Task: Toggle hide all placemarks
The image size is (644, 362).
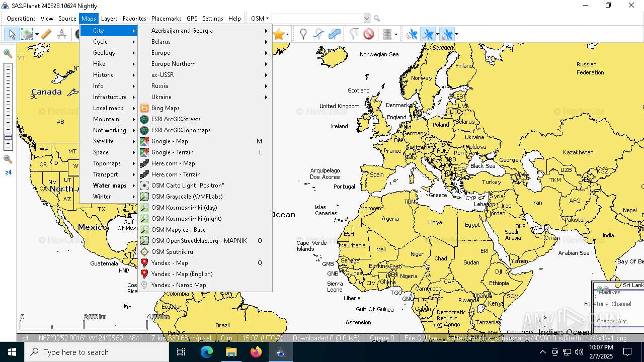Action: pos(369,34)
